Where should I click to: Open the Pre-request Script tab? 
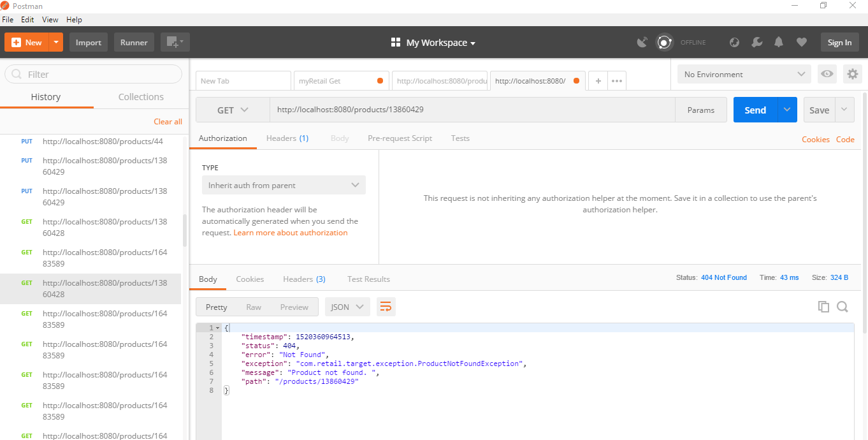400,138
